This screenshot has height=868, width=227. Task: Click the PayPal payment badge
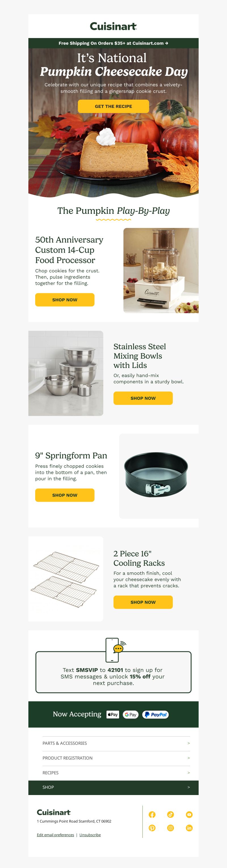(x=155, y=714)
